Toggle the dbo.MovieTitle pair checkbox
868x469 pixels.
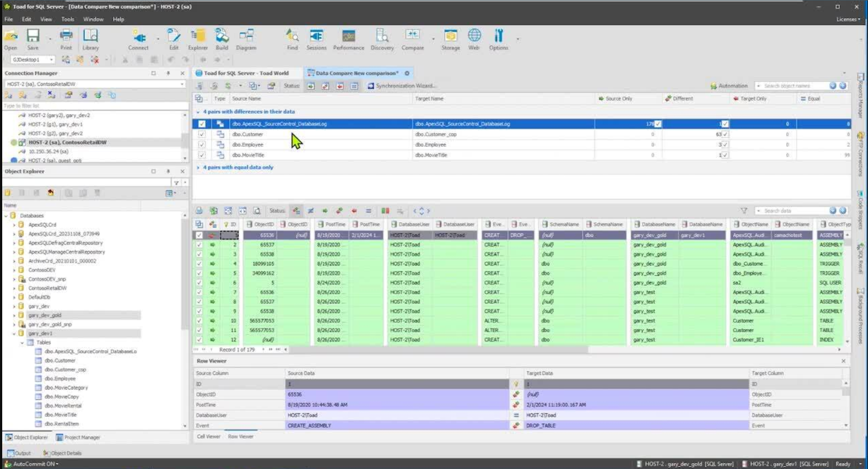tap(202, 155)
